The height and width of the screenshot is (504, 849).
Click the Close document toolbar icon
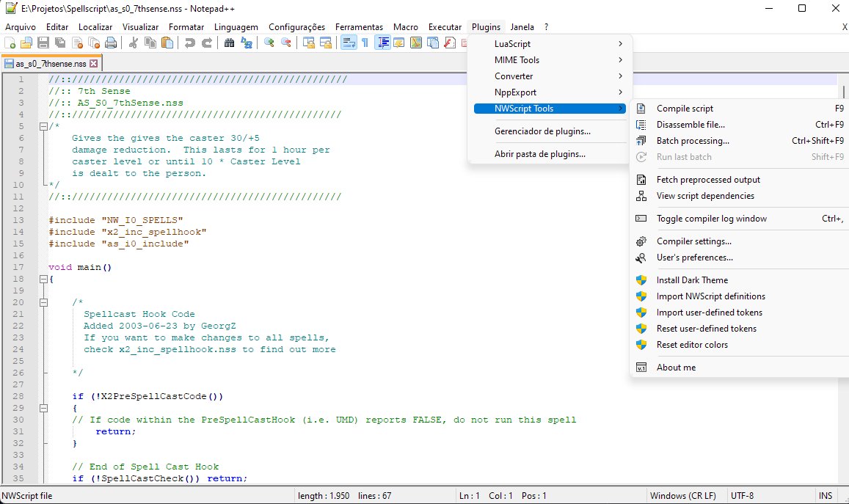click(x=78, y=43)
